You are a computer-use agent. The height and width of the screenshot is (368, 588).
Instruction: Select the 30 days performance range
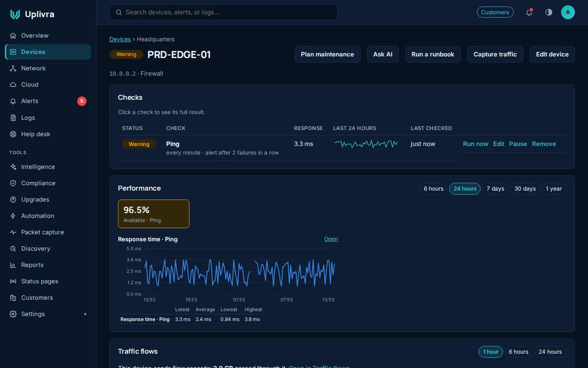point(525,188)
